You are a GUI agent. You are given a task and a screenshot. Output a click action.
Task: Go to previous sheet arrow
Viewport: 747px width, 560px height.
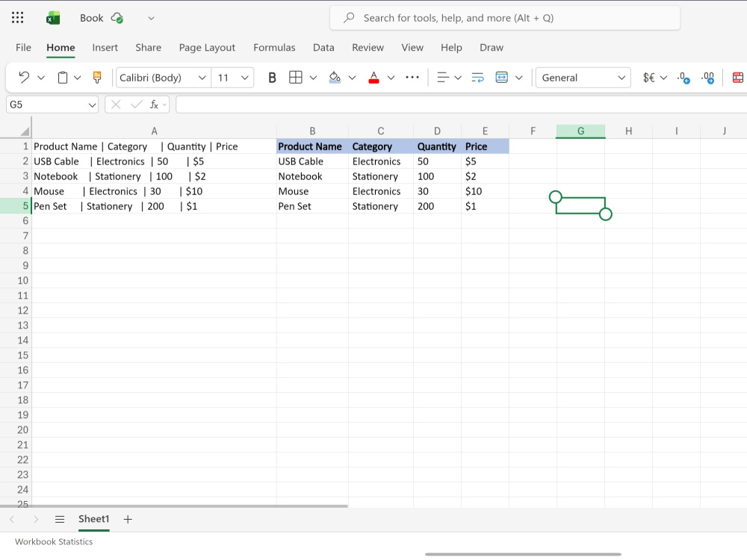tap(12, 520)
